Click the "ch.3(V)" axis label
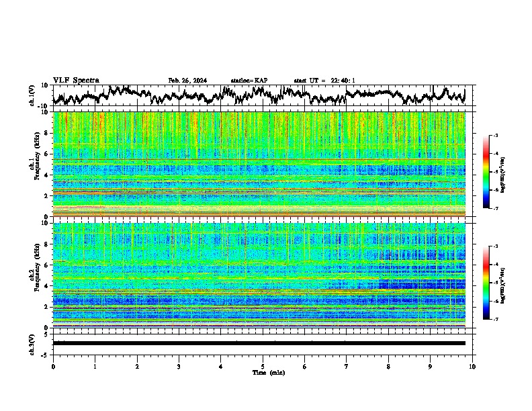 tap(32, 345)
